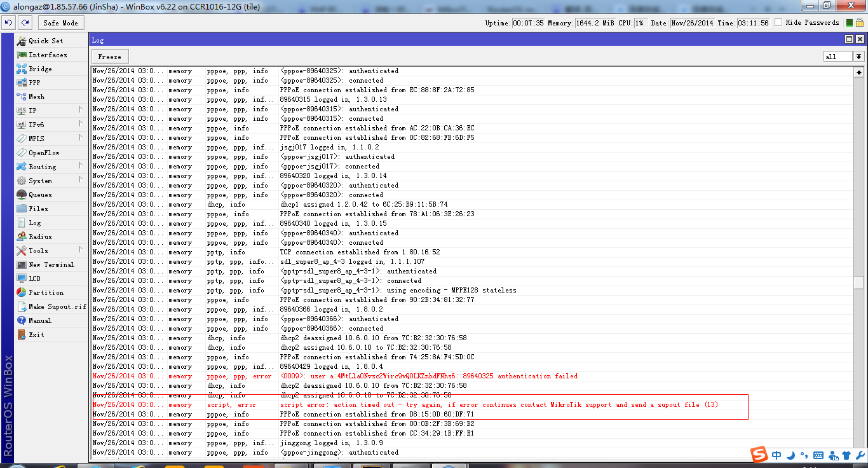The image size is (868, 468).
Task: Open the Radius section icon
Action: tap(22, 237)
